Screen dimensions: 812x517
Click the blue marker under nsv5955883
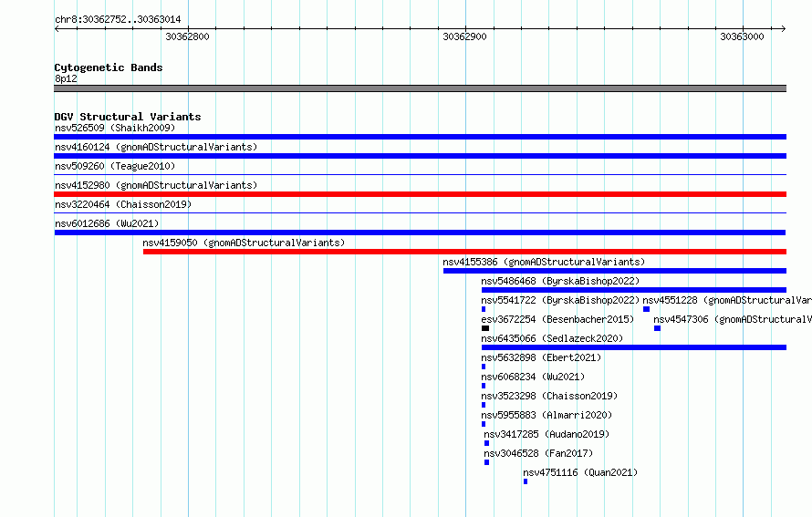coord(484,424)
